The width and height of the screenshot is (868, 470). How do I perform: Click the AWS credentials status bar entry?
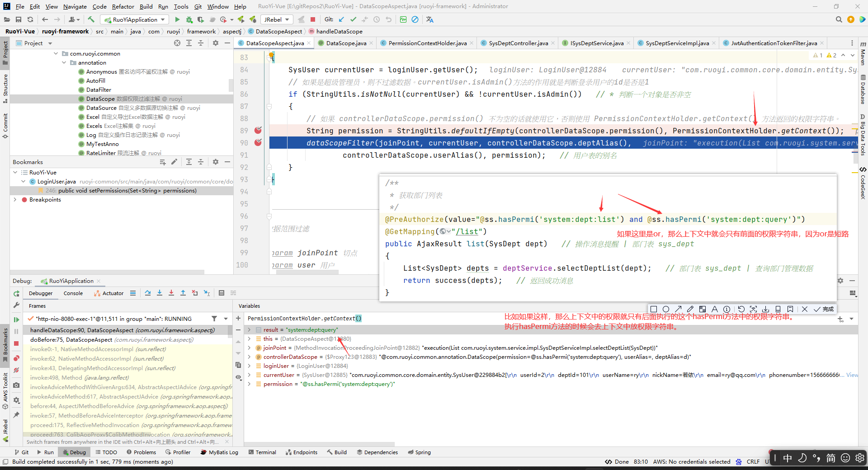pos(692,461)
